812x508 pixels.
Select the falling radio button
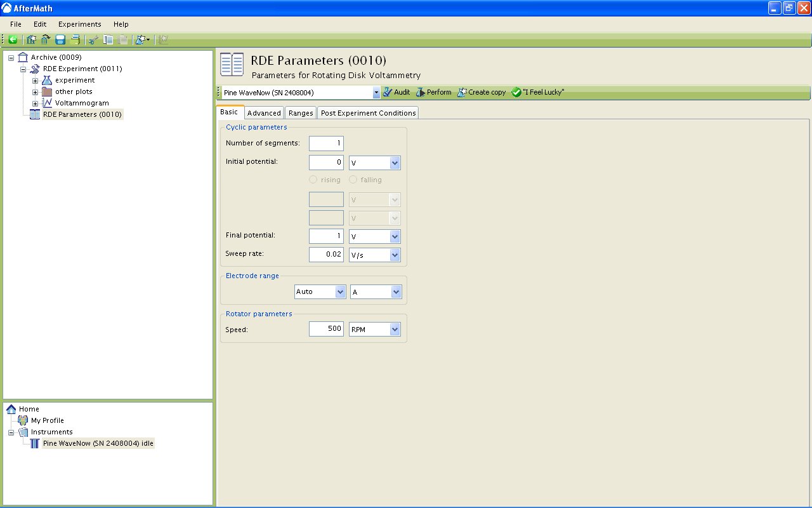pyautogui.click(x=353, y=180)
